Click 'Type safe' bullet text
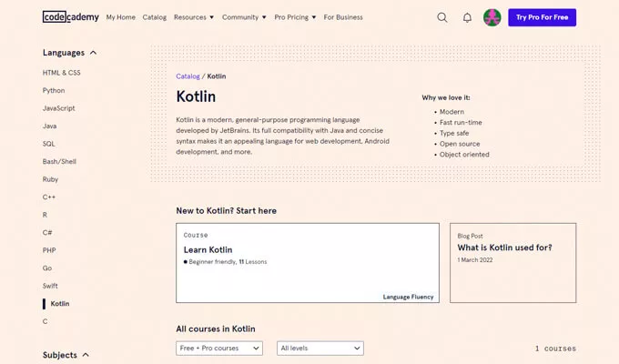The image size is (619, 364). [x=454, y=133]
